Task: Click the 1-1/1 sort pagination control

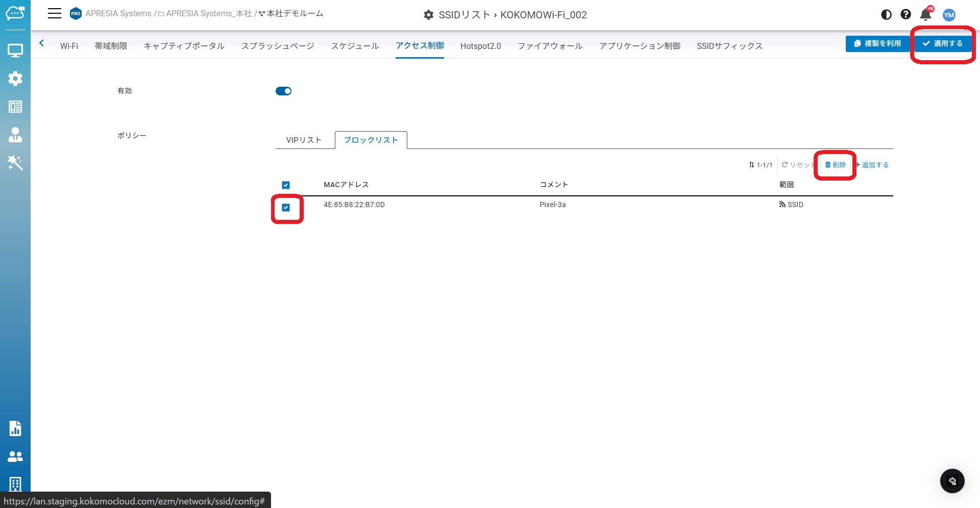Action: (761, 165)
